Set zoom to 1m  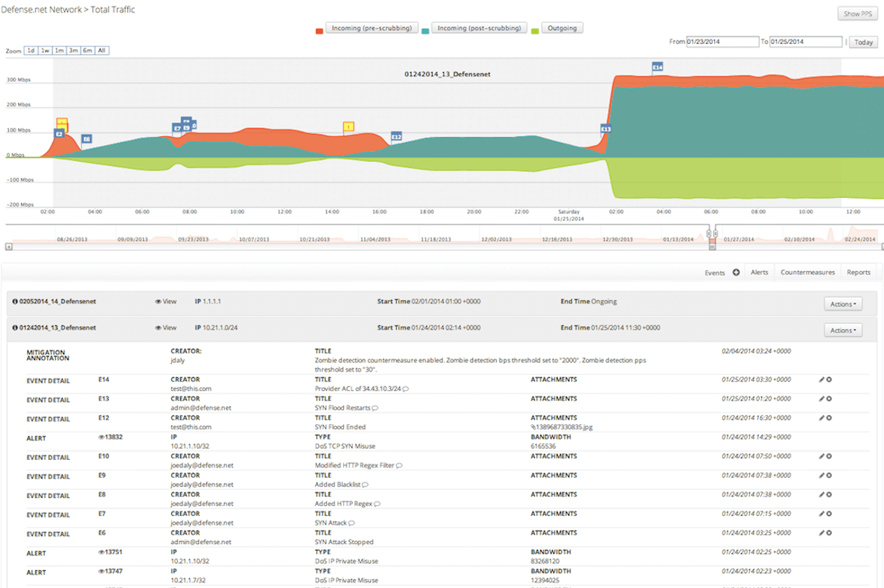point(59,51)
